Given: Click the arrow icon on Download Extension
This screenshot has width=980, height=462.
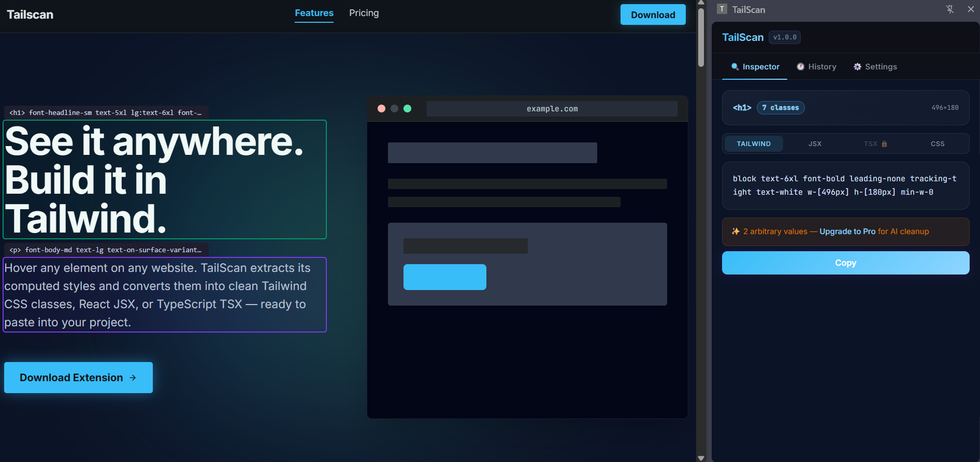Looking at the screenshot, I should coord(133,378).
